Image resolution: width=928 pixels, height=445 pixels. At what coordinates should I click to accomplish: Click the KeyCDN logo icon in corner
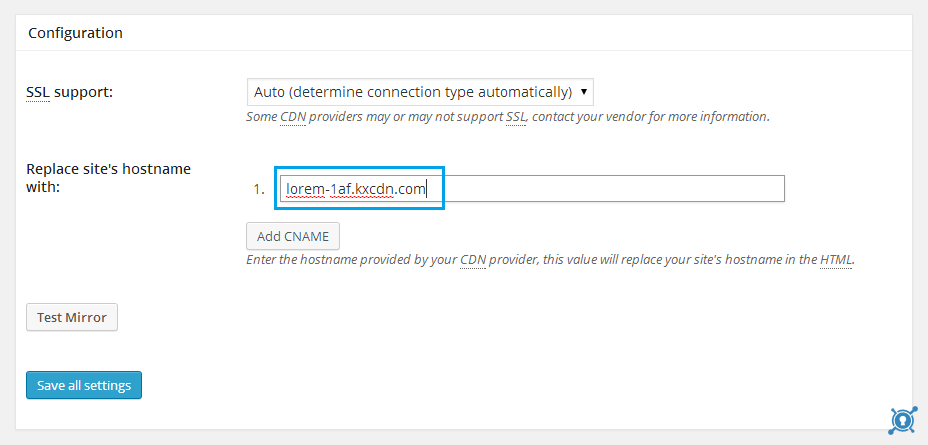(903, 420)
